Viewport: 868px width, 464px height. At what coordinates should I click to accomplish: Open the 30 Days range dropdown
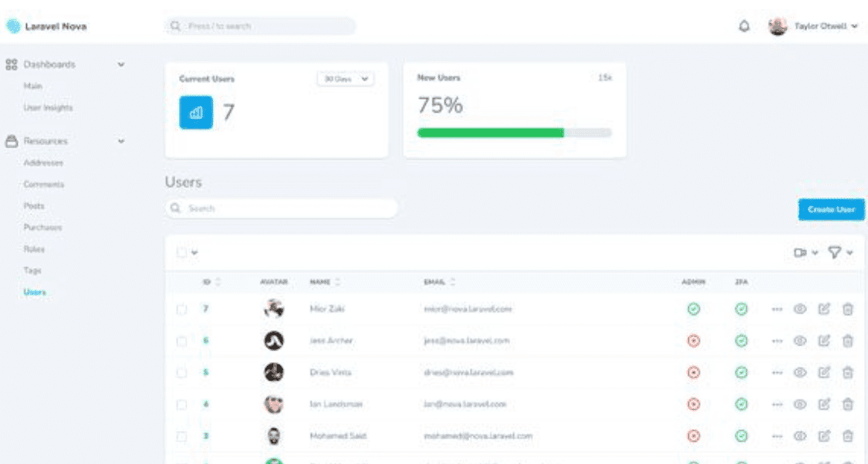click(345, 79)
